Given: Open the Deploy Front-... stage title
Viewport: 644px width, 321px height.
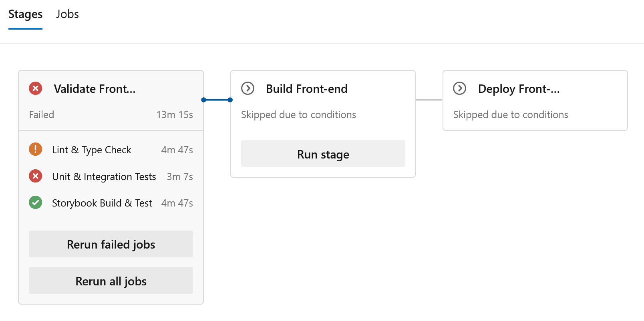Looking at the screenshot, I should [x=519, y=89].
